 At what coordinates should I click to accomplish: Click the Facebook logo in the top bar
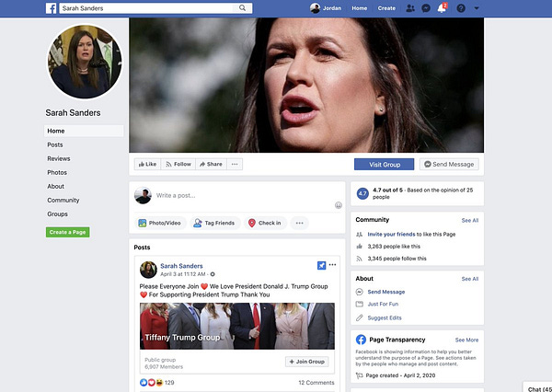point(51,8)
